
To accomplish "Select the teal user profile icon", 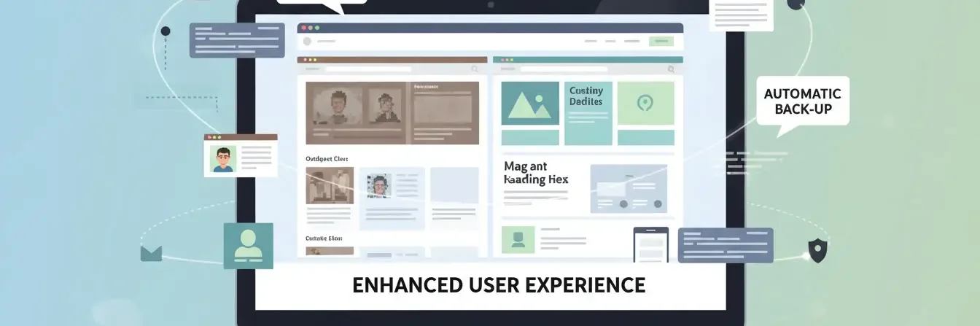I will pyautogui.click(x=248, y=246).
